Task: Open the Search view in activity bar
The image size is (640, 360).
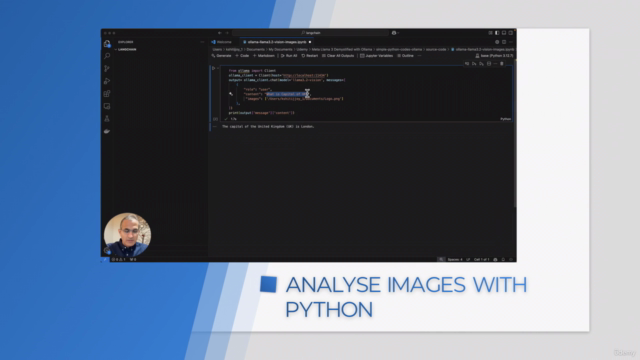Action: 107,56
